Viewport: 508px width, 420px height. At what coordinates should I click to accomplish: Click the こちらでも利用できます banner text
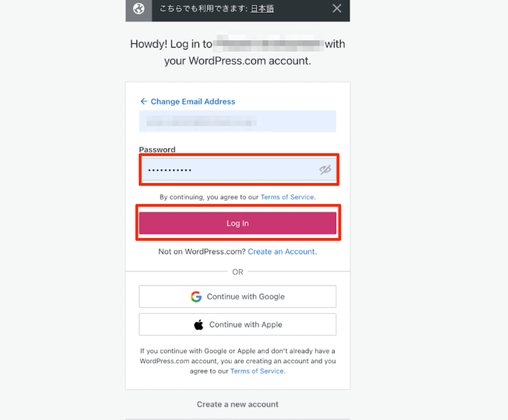click(x=204, y=9)
